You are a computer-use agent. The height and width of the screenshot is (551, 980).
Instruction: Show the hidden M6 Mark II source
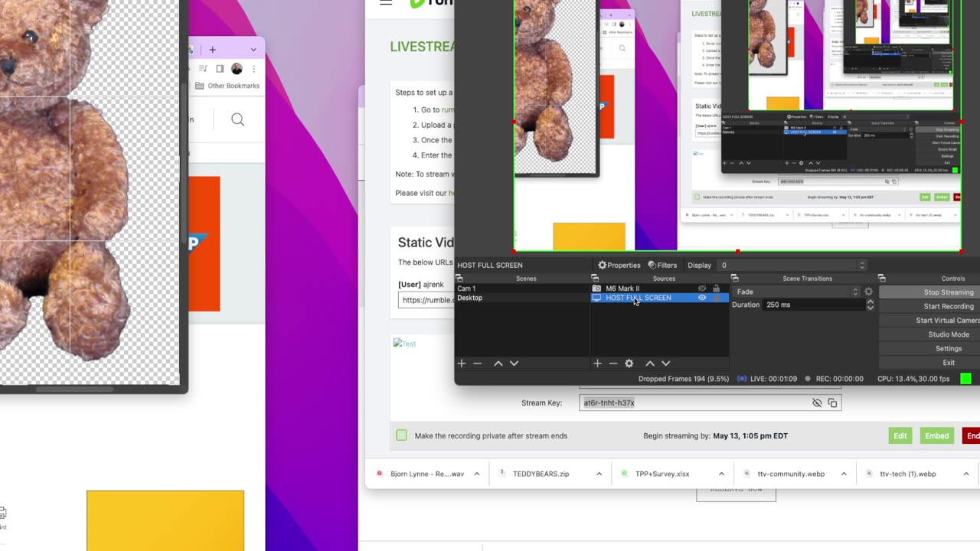coord(702,289)
